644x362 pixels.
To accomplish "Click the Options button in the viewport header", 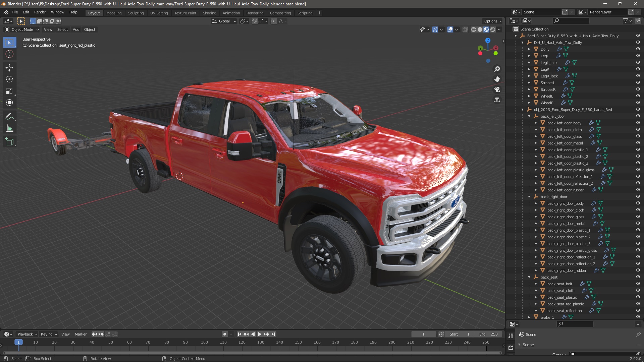I will [x=492, y=21].
